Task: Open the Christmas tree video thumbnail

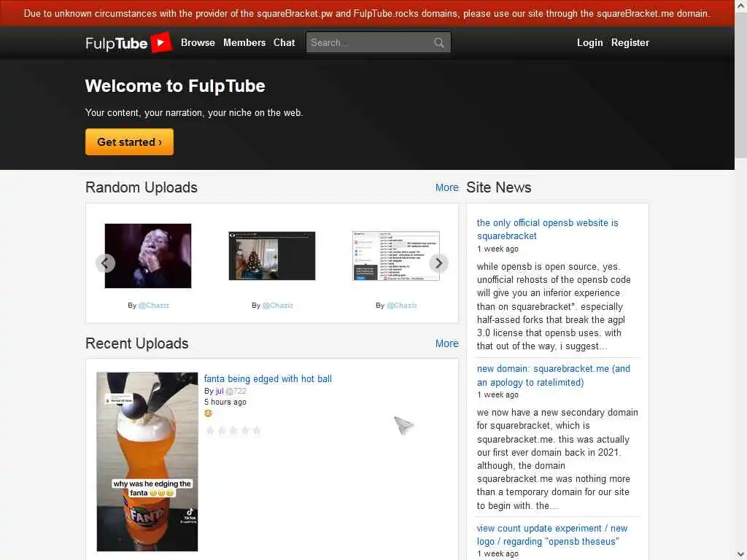Action: pyautogui.click(x=272, y=256)
